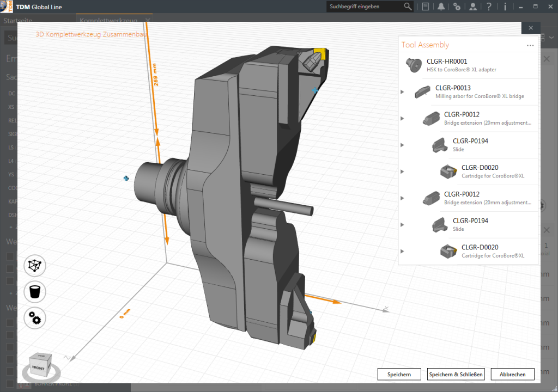558x392 pixels.
Task: Click 'HSK to CoroBore® XL adapter' description
Action: pyautogui.click(x=461, y=70)
